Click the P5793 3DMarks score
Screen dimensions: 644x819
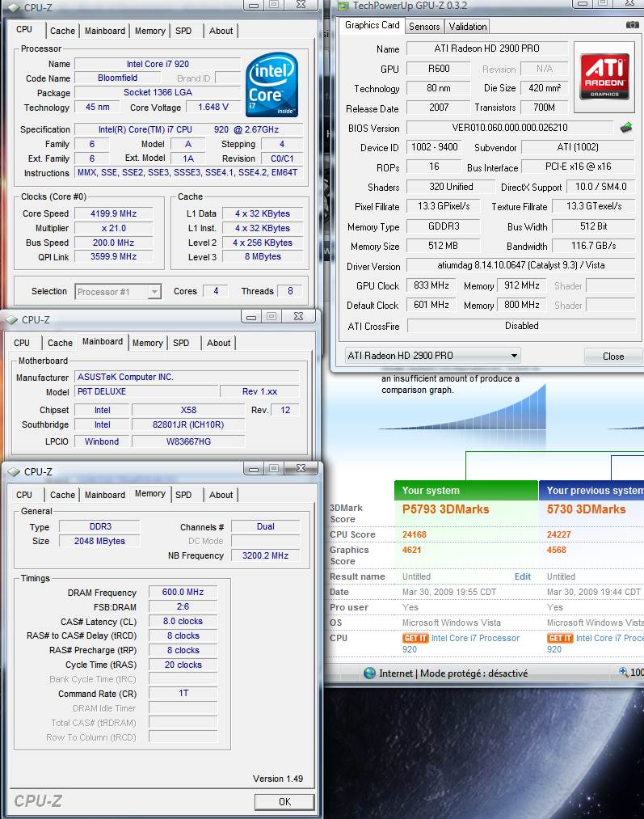point(446,509)
